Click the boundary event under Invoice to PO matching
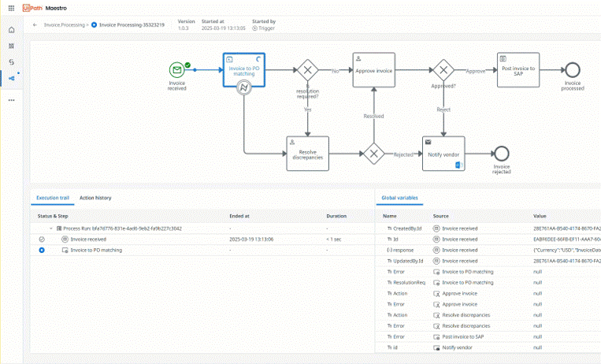The height and width of the screenshot is (364, 601). 244,87
